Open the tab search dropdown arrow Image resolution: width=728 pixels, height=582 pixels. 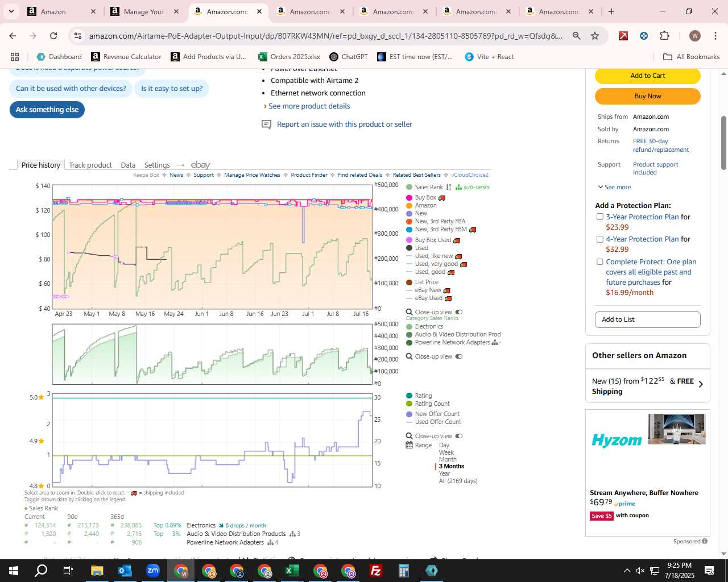coord(11,11)
